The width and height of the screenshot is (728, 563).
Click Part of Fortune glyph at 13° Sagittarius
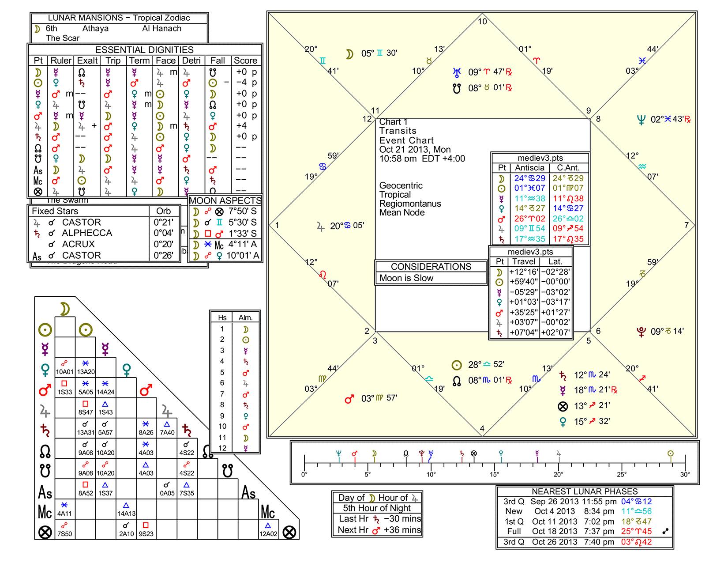coord(563,406)
